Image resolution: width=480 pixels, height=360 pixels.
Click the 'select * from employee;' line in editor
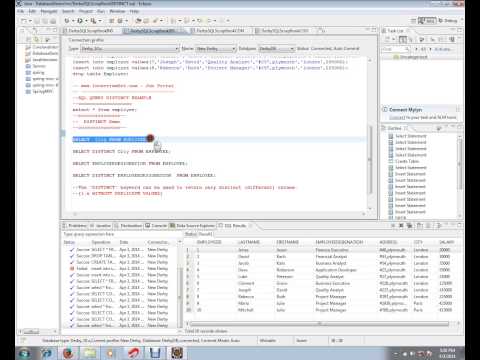105,110
